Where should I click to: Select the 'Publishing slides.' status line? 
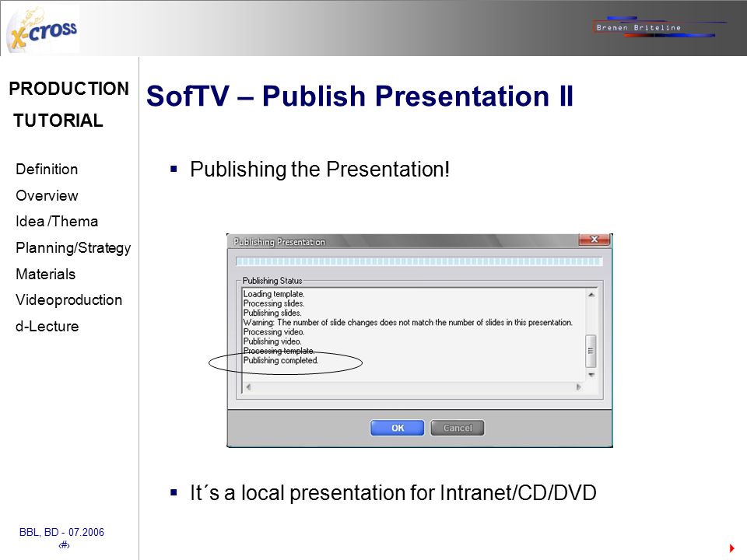pyautogui.click(x=272, y=313)
